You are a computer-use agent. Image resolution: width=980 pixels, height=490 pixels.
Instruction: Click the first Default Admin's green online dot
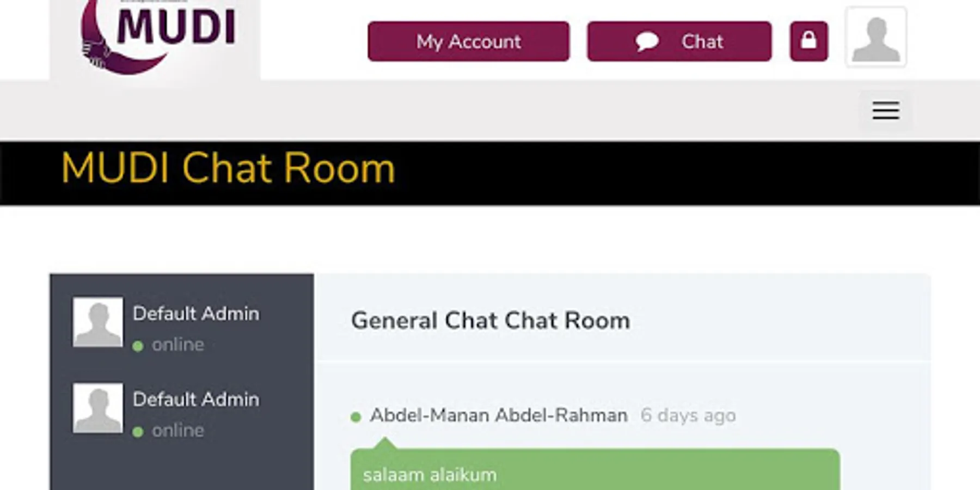(138, 346)
